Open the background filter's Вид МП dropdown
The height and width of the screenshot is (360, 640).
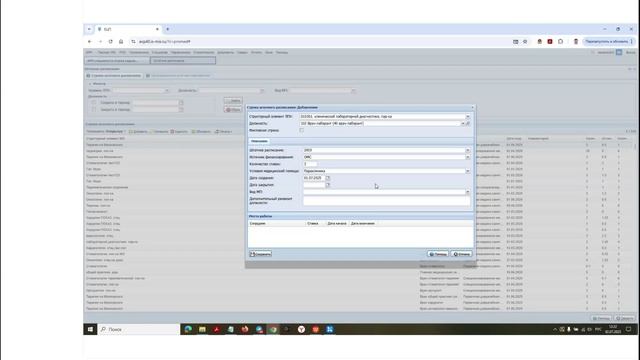(353, 91)
